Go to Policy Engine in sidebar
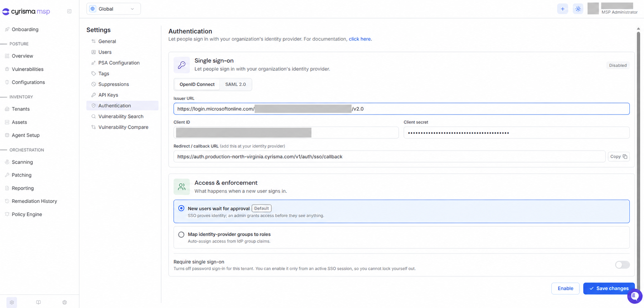Image resolution: width=644 pixels, height=308 pixels. 27,214
